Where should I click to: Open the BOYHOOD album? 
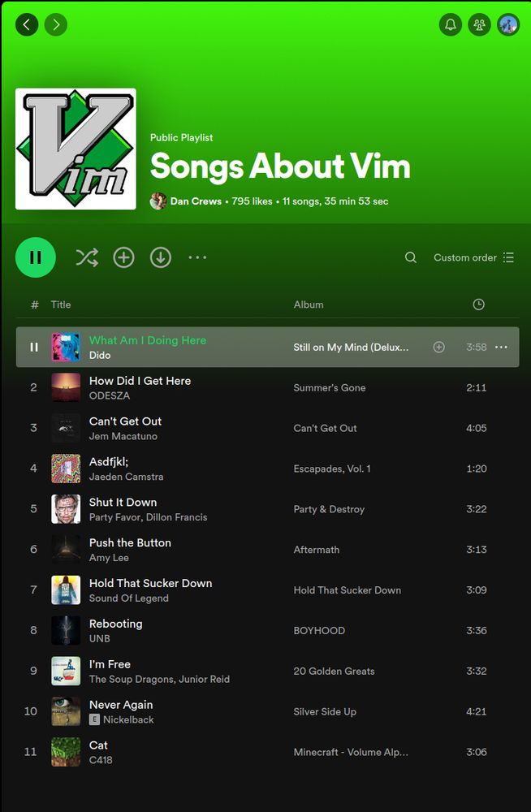(319, 630)
